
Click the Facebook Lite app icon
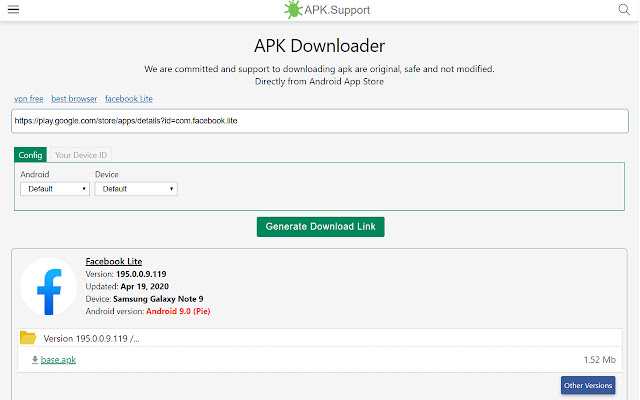(x=49, y=287)
